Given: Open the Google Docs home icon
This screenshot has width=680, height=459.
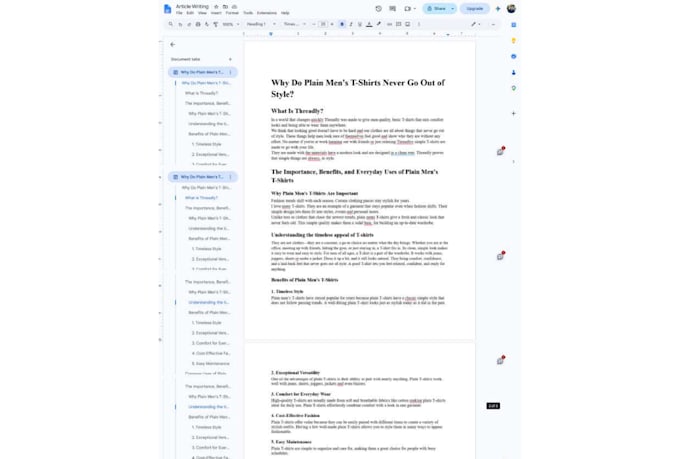Looking at the screenshot, I should 167,9.
